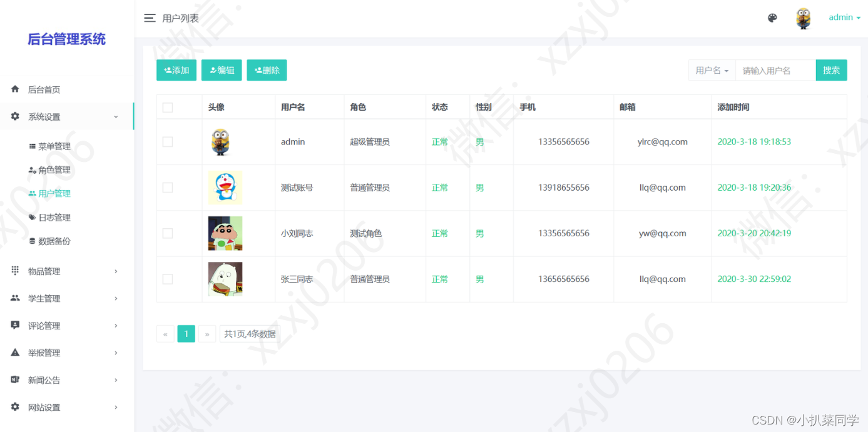Click the gear icon beside 系统设置
868x432 pixels.
(x=15, y=116)
